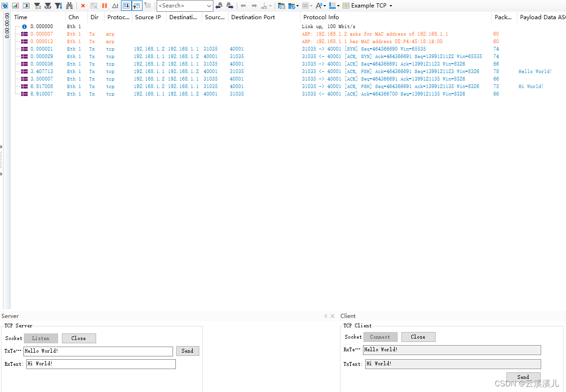Click the first trace toolbar icon
Viewport: 566px width, 392px height.
tap(5, 6)
